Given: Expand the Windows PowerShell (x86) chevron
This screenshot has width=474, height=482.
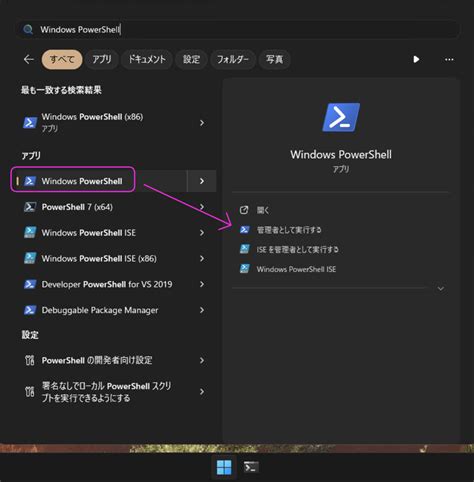Looking at the screenshot, I should [202, 123].
